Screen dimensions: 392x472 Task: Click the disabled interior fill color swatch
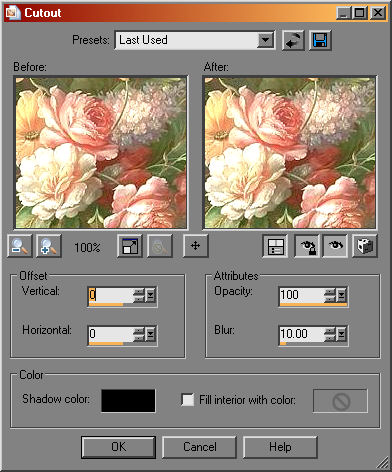tap(340, 400)
